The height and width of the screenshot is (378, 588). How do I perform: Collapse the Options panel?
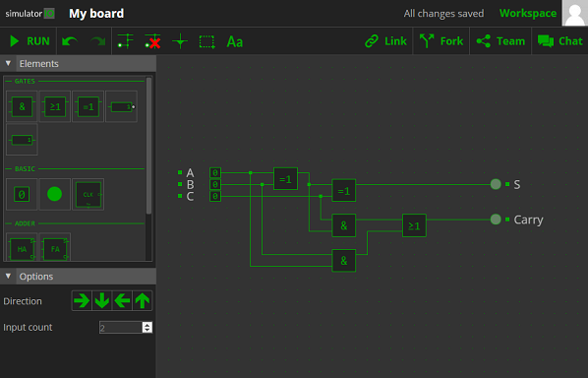click(8, 277)
